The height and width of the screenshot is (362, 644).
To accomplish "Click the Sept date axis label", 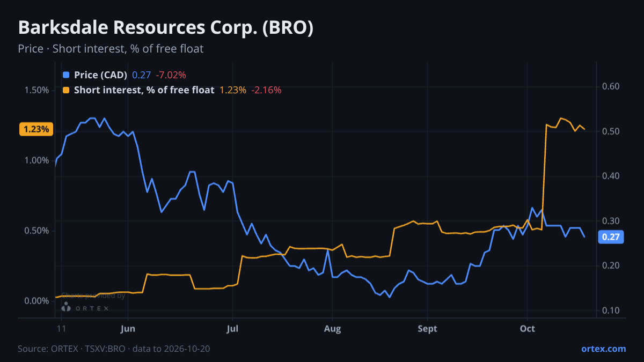I will (x=428, y=329).
